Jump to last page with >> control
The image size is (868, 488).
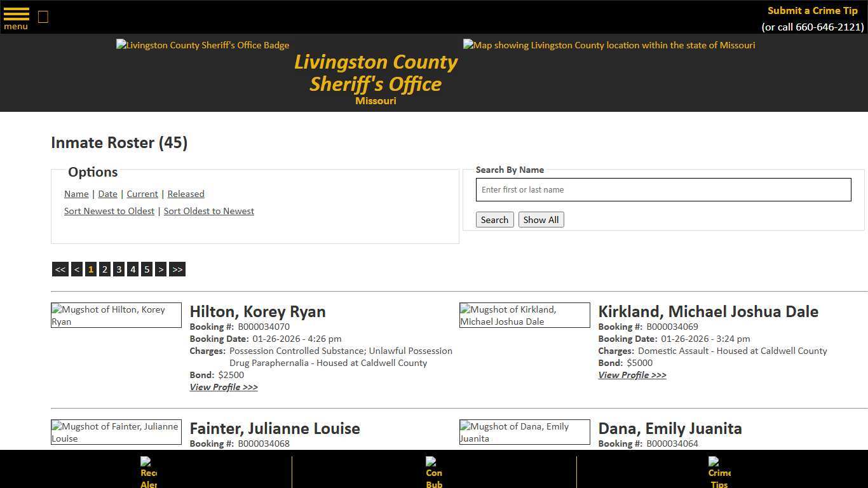pos(177,269)
